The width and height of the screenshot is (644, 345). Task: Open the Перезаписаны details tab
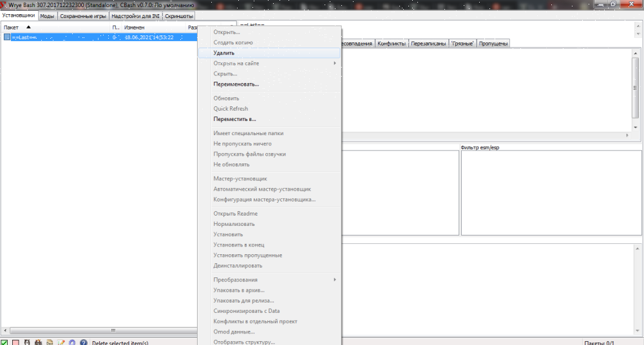coord(428,44)
